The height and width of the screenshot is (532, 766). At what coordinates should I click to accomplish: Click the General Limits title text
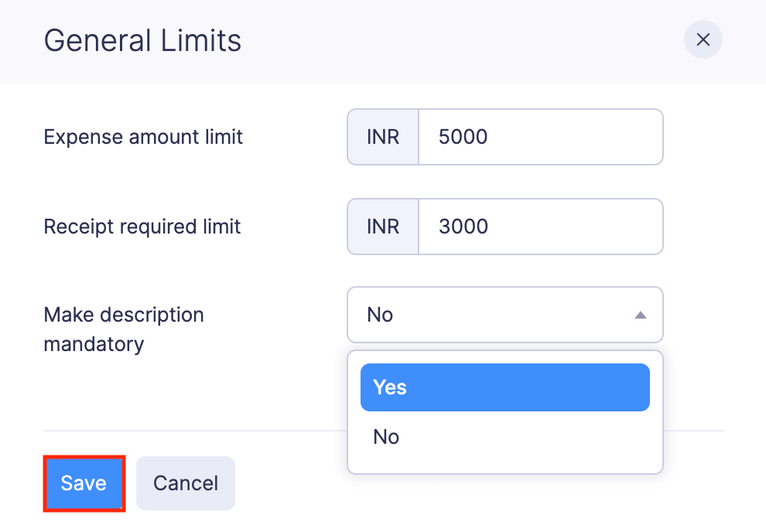[142, 40]
